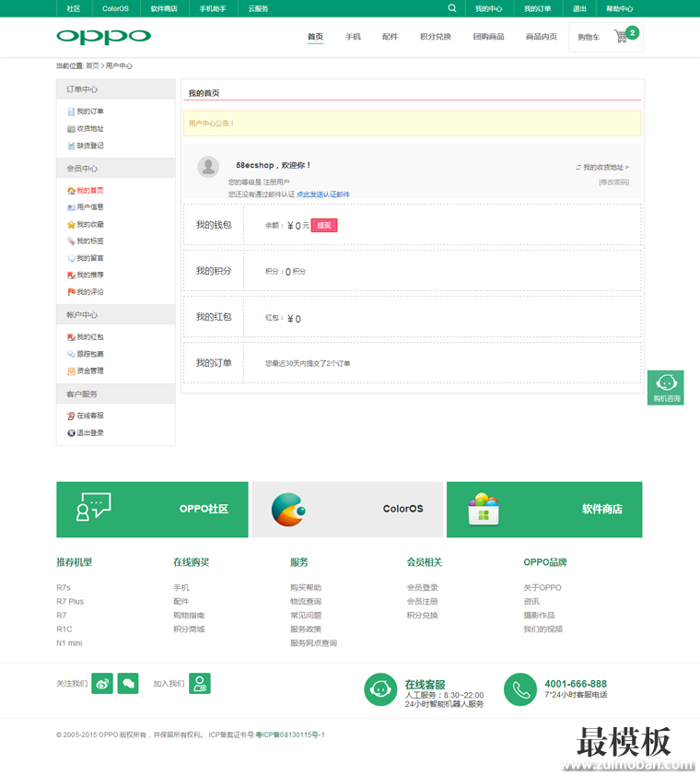This screenshot has height=776, width=700.
Task: Open 积分兑换 in main navigation
Action: 436,37
